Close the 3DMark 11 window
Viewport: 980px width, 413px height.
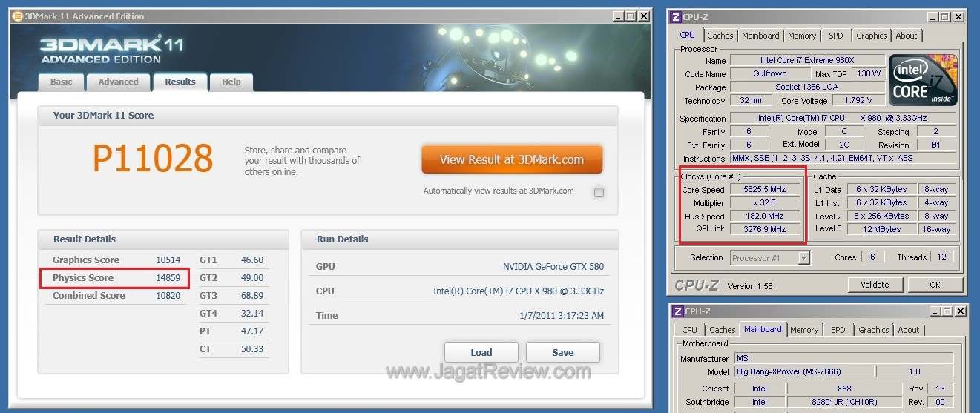point(644,16)
